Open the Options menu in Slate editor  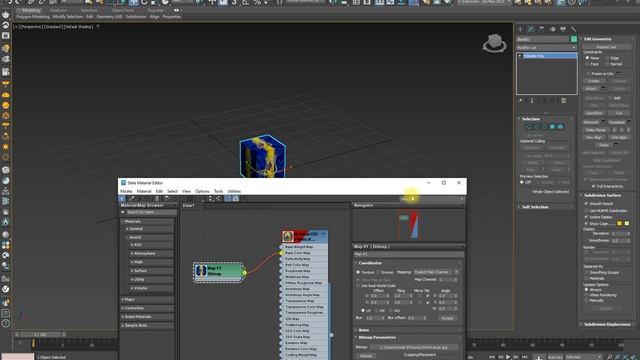point(202,191)
